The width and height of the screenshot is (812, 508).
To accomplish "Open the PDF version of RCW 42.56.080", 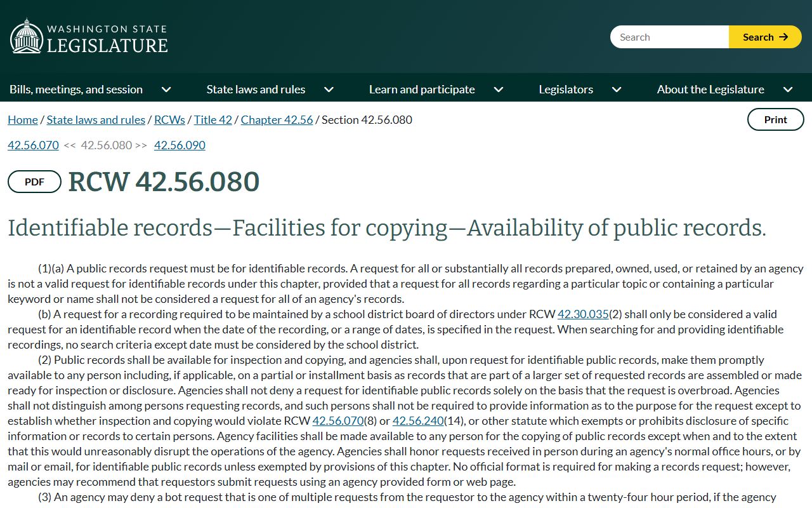I will point(34,182).
